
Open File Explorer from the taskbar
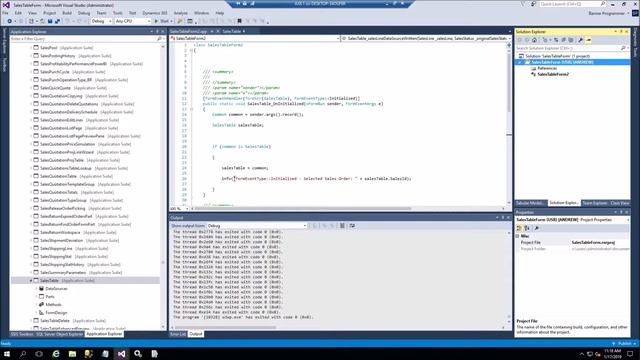tap(72, 354)
